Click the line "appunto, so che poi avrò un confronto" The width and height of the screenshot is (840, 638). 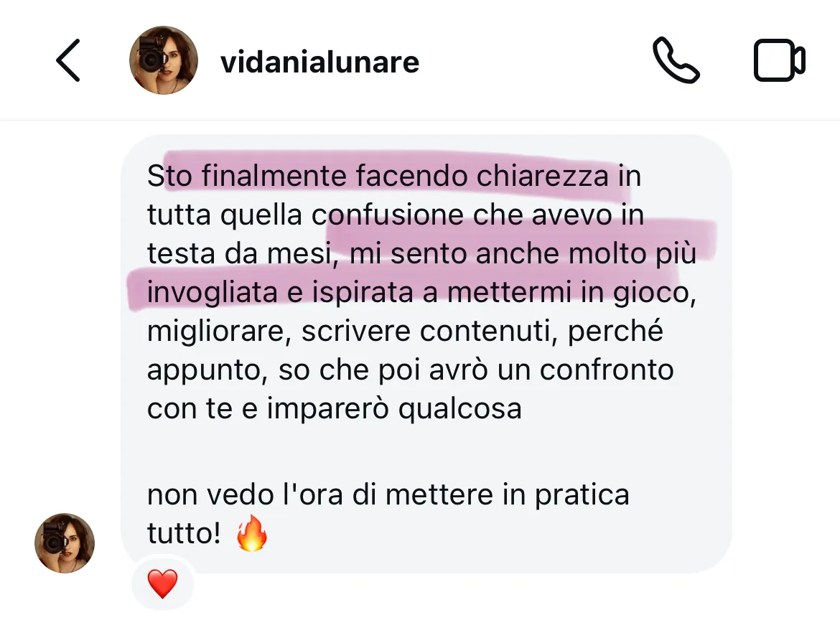tap(411, 370)
